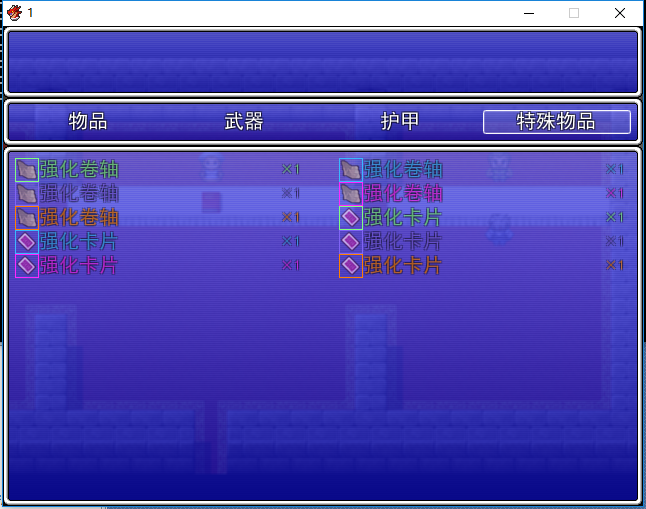
Task: Click the green-bordered scroll icon
Action: (27, 170)
